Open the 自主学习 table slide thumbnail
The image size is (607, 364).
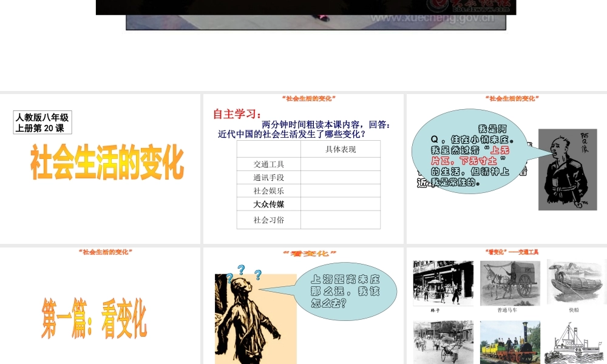click(x=303, y=169)
